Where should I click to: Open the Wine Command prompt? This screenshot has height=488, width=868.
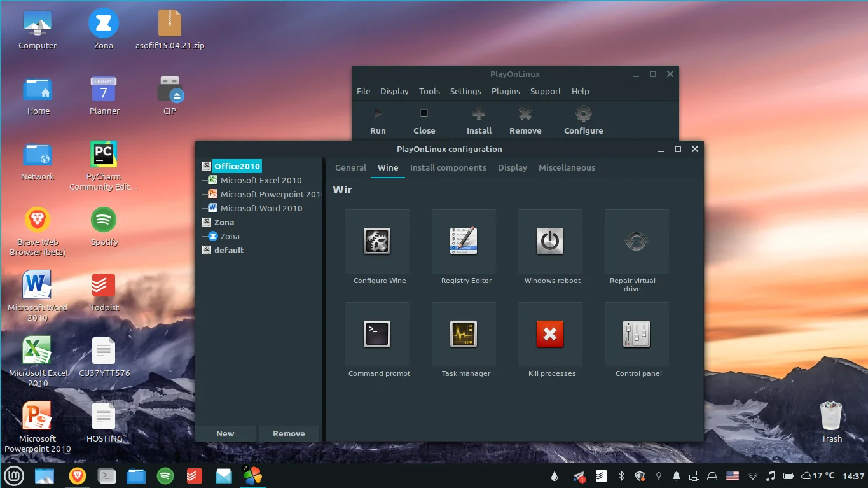[377, 335]
